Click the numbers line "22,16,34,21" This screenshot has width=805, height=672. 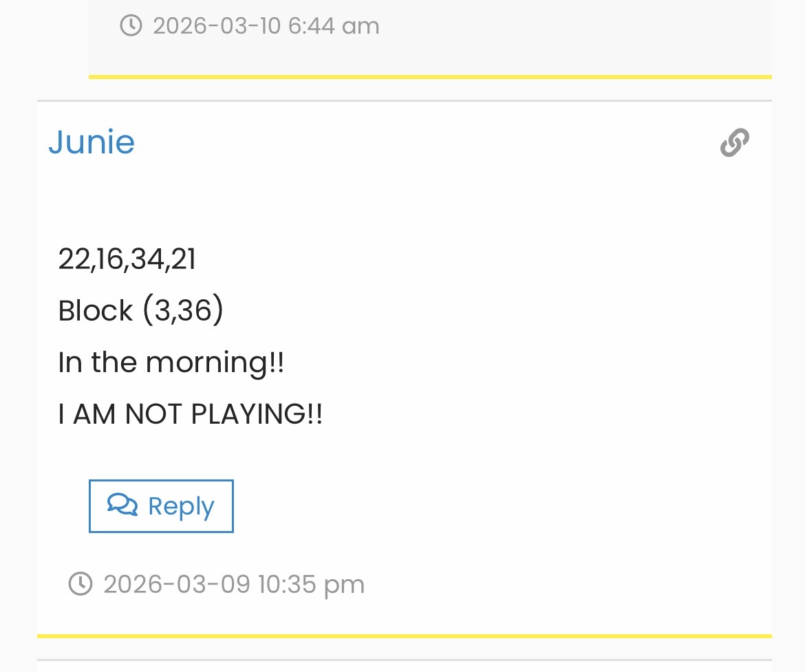[127, 259]
